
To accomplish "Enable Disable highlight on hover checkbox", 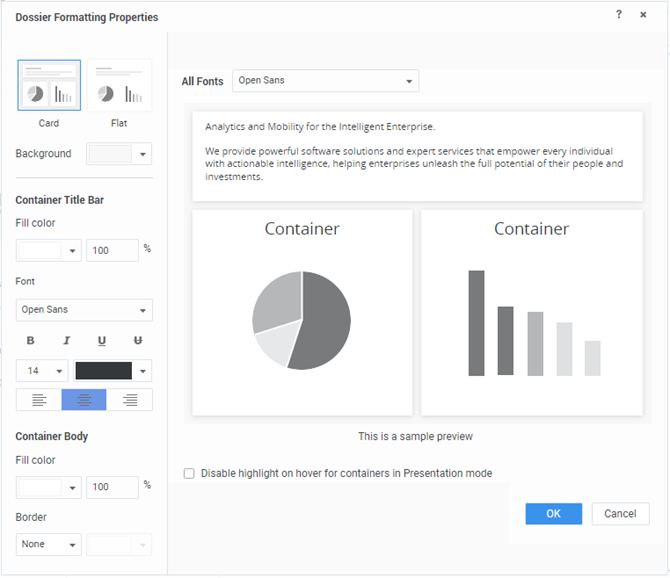I will [x=189, y=473].
